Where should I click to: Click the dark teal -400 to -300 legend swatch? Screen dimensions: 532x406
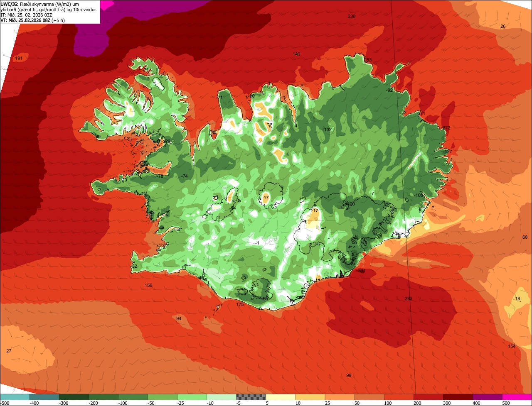pos(44,397)
